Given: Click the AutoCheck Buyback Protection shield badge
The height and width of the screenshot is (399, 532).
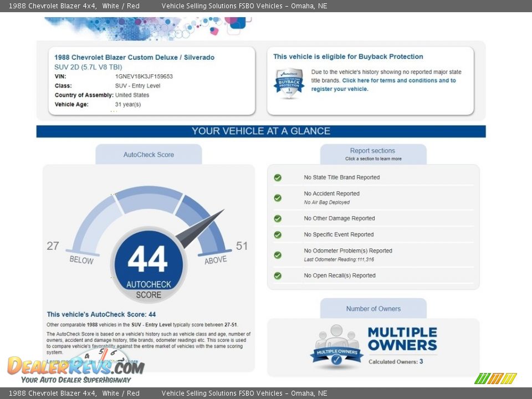Looking at the screenshot, I should pyautogui.click(x=289, y=83).
